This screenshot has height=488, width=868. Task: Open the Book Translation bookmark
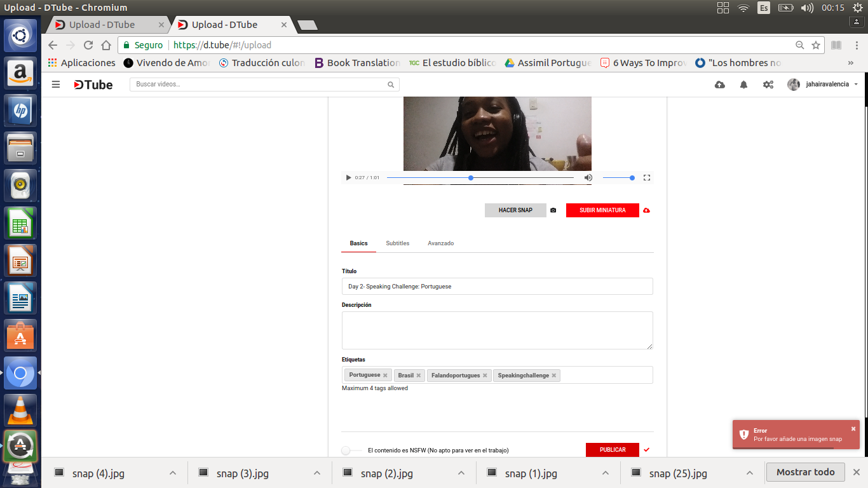coord(357,63)
